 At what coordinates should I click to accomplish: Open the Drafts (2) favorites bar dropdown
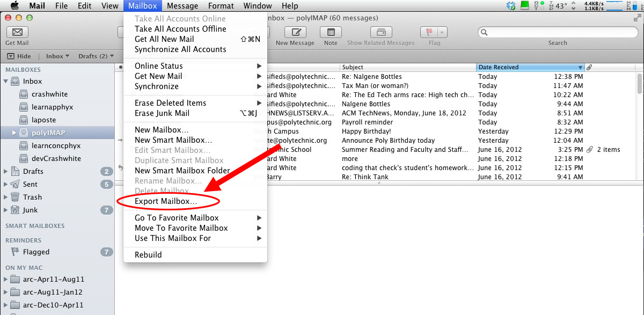point(96,56)
